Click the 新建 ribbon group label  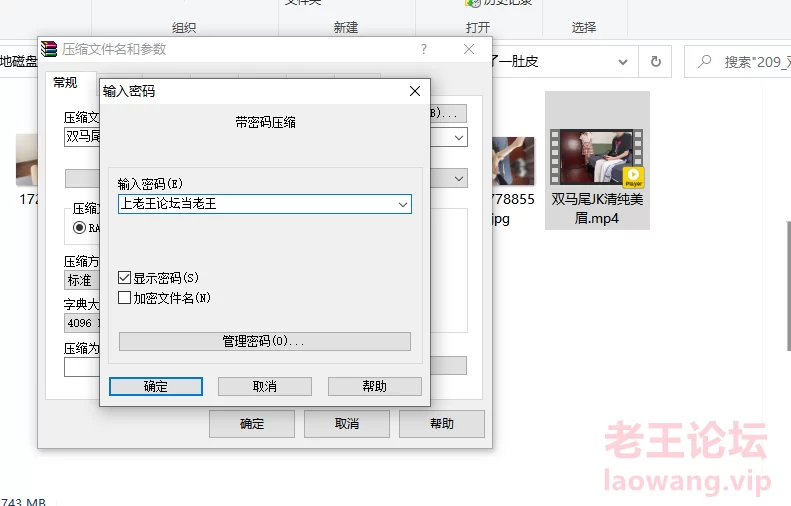pyautogui.click(x=346, y=27)
